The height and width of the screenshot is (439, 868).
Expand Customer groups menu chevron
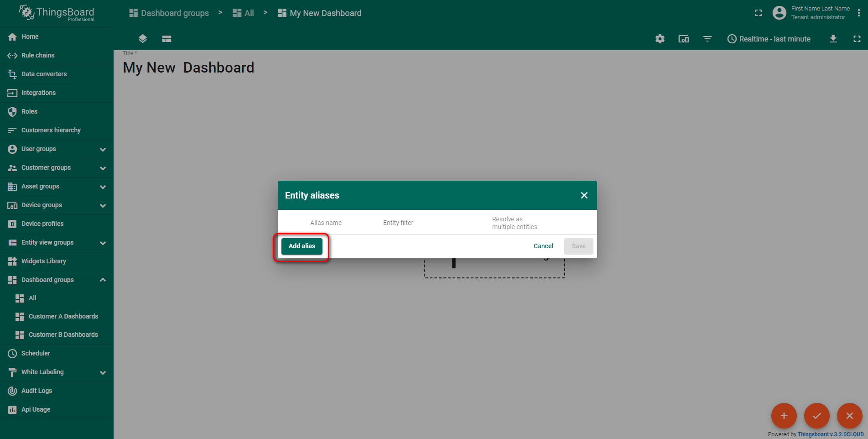click(x=103, y=168)
